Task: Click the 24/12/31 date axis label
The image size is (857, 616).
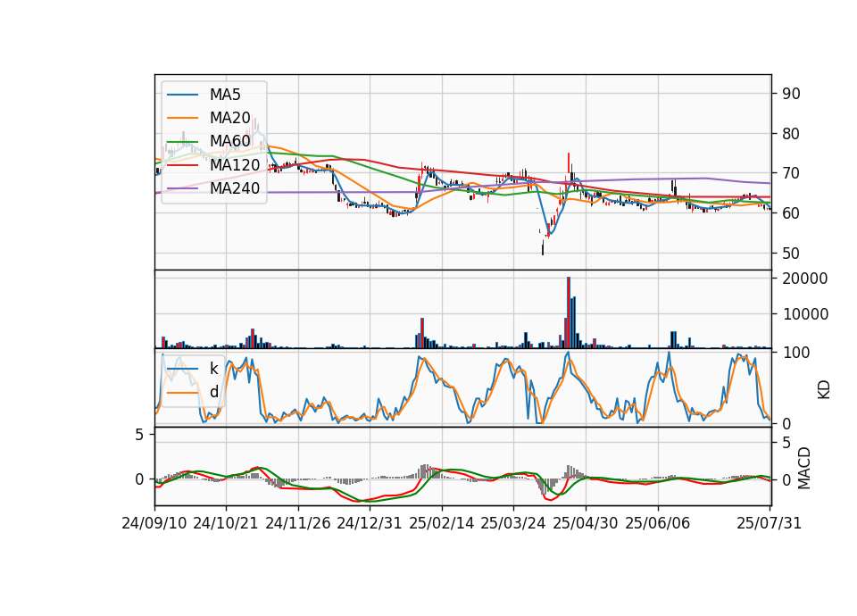Action: click(370, 523)
